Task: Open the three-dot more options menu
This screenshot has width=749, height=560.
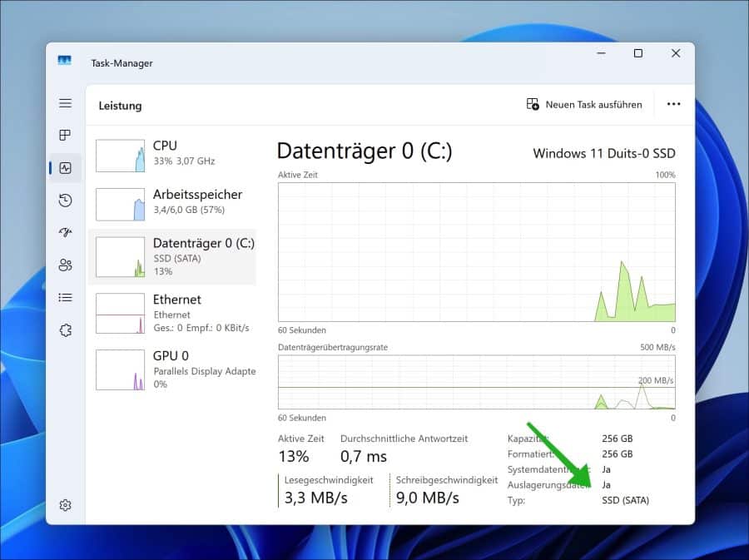Action: [673, 105]
